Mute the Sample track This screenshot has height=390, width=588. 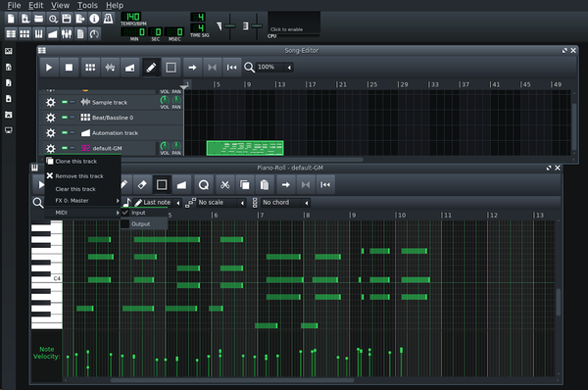65,102
